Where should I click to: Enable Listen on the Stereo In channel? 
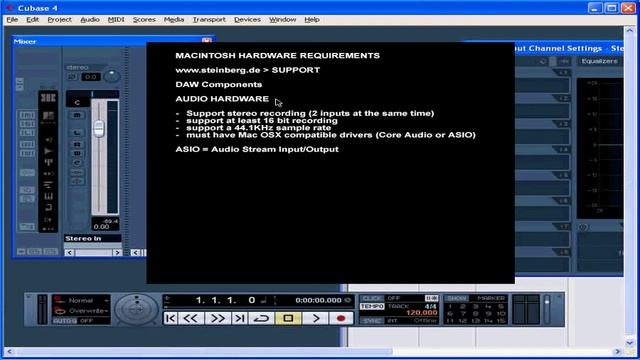(x=77, y=133)
